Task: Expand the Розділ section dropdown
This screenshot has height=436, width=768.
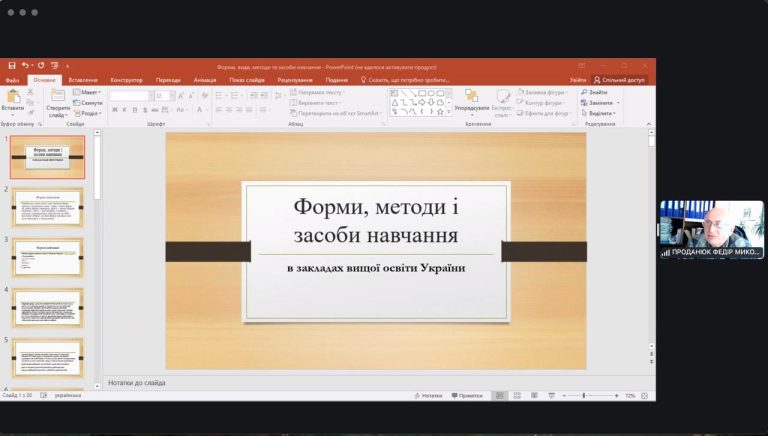Action: pyautogui.click(x=89, y=113)
